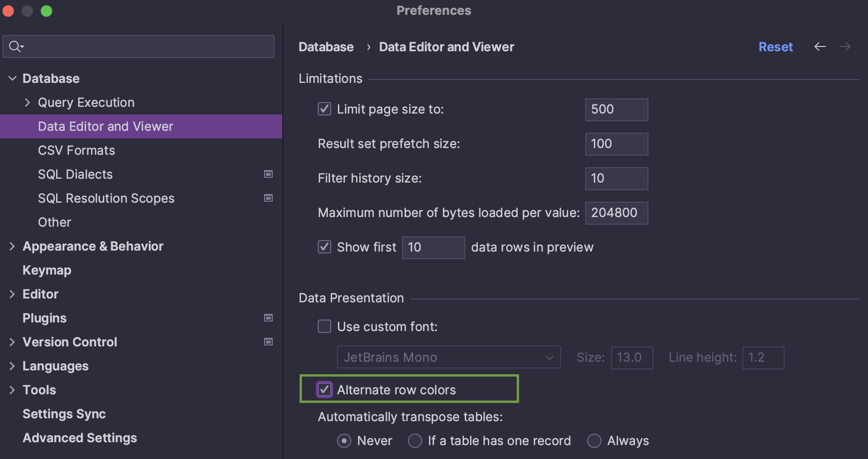Click the icon next to SQL Resolution Scopes

pyautogui.click(x=268, y=198)
